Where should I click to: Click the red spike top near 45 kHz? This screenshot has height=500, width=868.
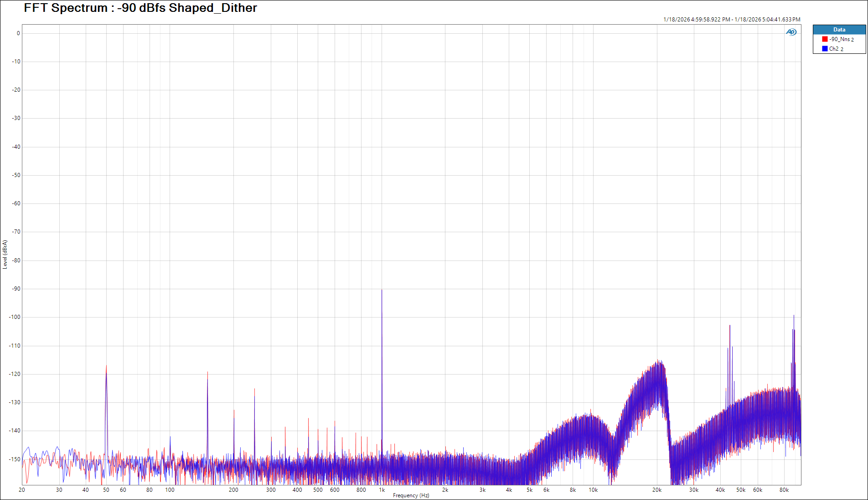(x=730, y=326)
